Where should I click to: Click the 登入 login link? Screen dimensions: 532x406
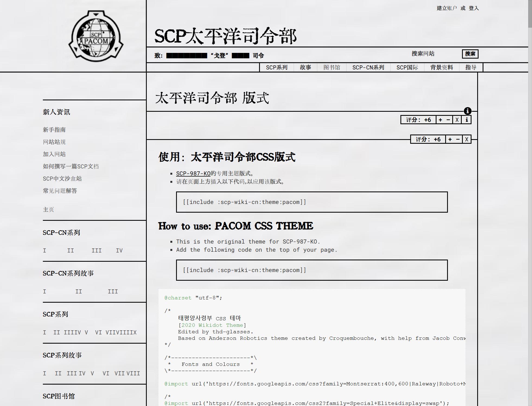tap(474, 8)
